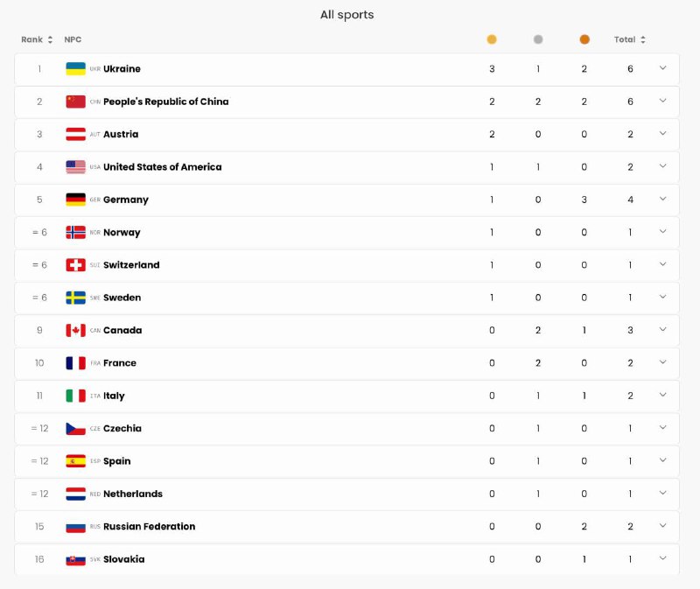Expand the Slovakia row chevron
Image resolution: width=700 pixels, height=589 pixels.
coord(662,558)
